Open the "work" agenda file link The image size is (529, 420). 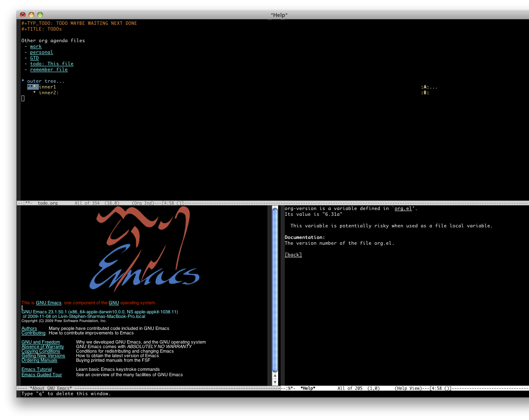point(36,46)
